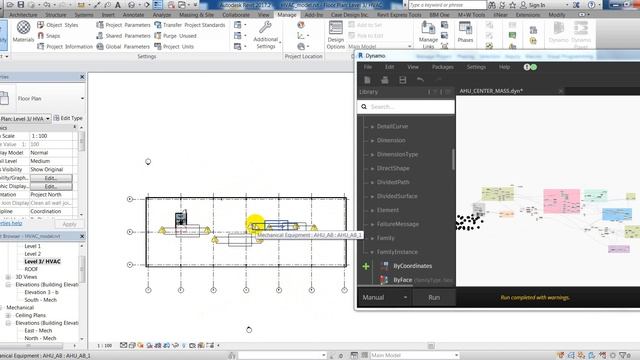The image size is (640, 360).
Task: Click Edit button for Visibility/Graphics
Action: click(x=51, y=178)
